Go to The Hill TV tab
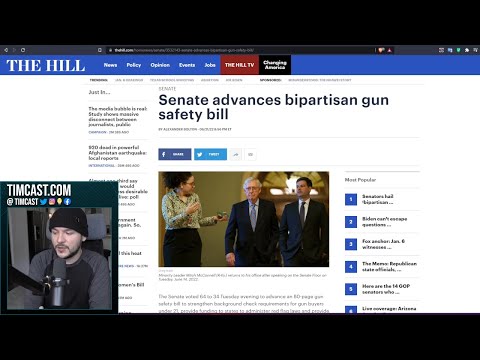The height and width of the screenshot is (360, 480). 239,65
